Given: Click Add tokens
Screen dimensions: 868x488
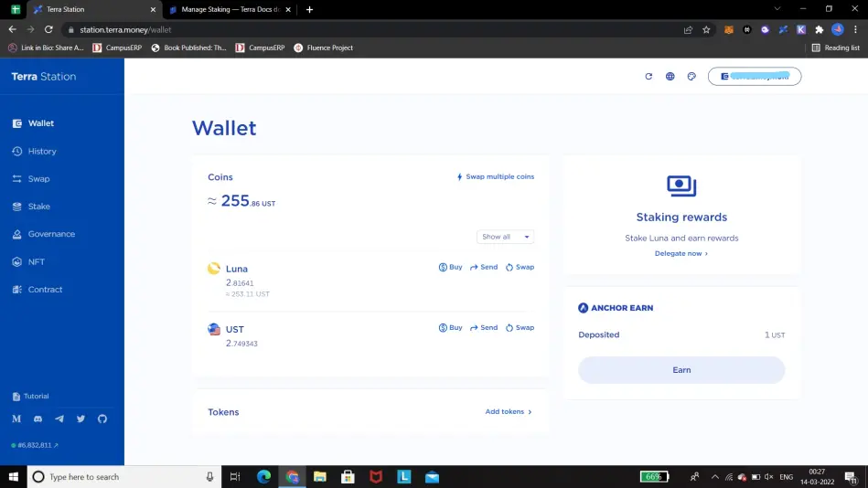Looking at the screenshot, I should click(509, 411).
